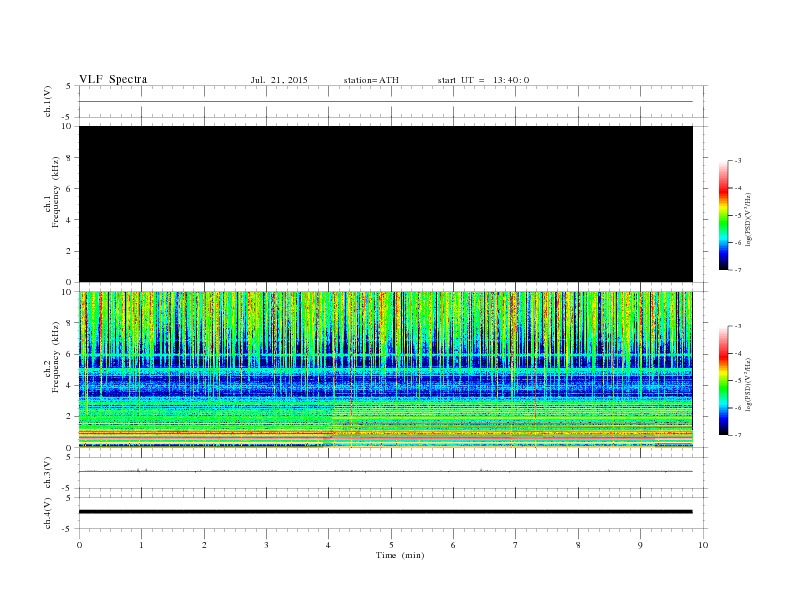The width and height of the screenshot is (792, 612).
Task: Click the "-3" label on ch.1 colorbar
Action: [x=738, y=161]
